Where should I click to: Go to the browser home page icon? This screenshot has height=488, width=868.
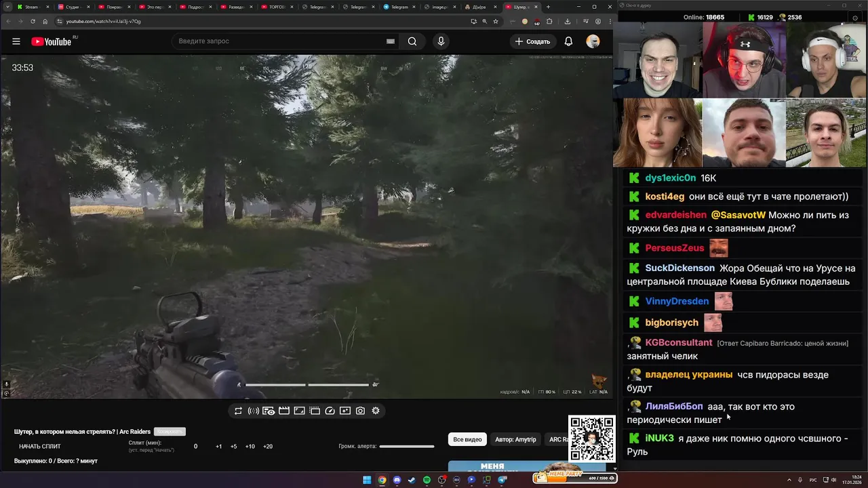coord(45,21)
